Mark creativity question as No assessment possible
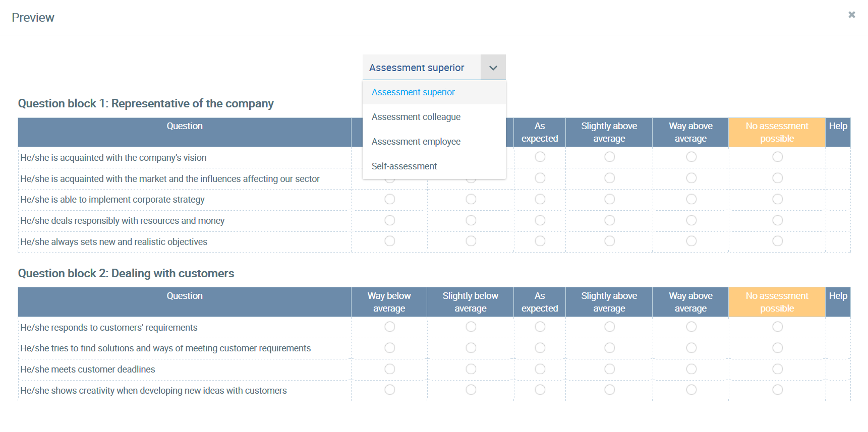Screen dimensions: 868x432 click(x=777, y=390)
